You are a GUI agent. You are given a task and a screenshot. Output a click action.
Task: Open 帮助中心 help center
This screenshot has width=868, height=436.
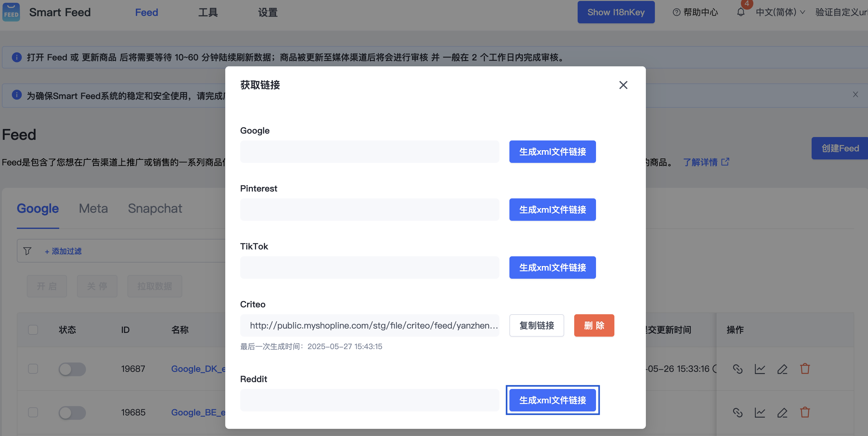[695, 12]
